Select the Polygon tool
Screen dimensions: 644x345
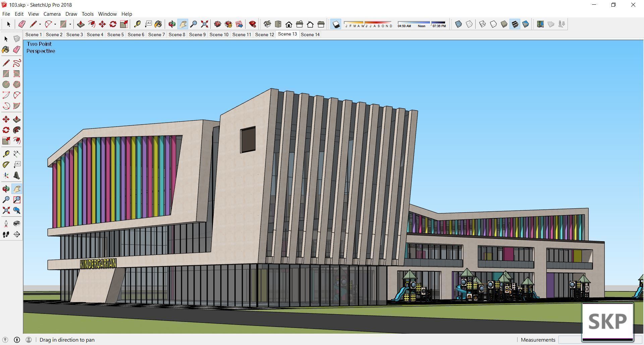point(16,84)
